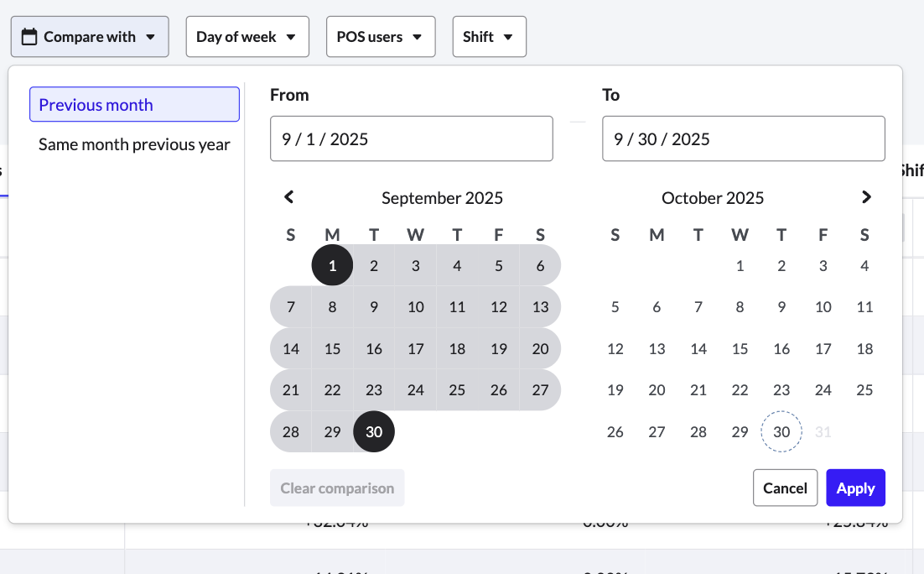Select September 30 end date circle
This screenshot has height=574, width=924.
[x=373, y=431]
